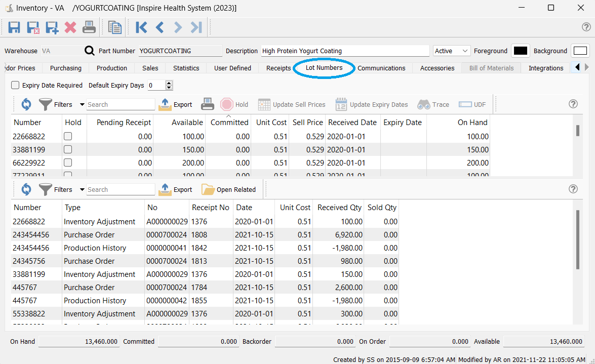Screen dimensions: 595x364
Task: Check Hold for lot 22668822
Action: point(68,136)
